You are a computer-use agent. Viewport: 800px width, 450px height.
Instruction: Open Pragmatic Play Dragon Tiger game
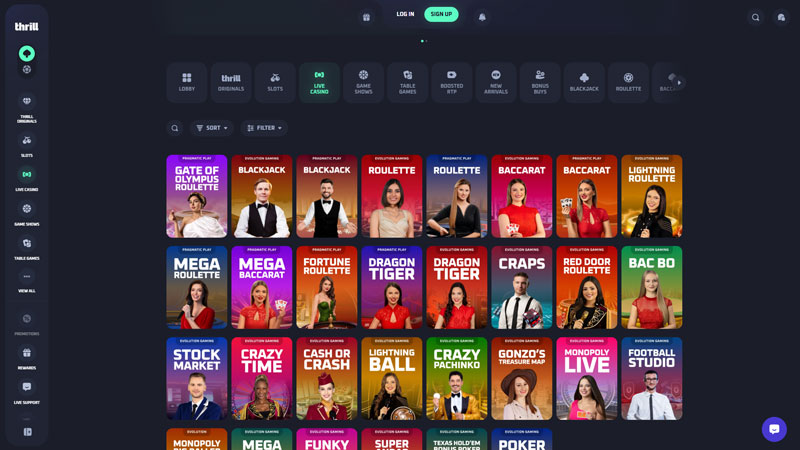click(x=392, y=288)
